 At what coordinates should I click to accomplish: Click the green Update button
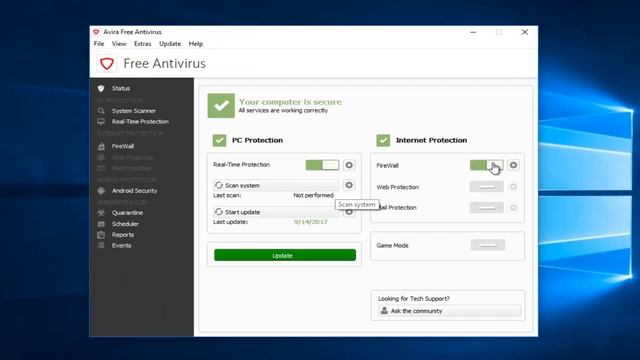[x=285, y=255]
